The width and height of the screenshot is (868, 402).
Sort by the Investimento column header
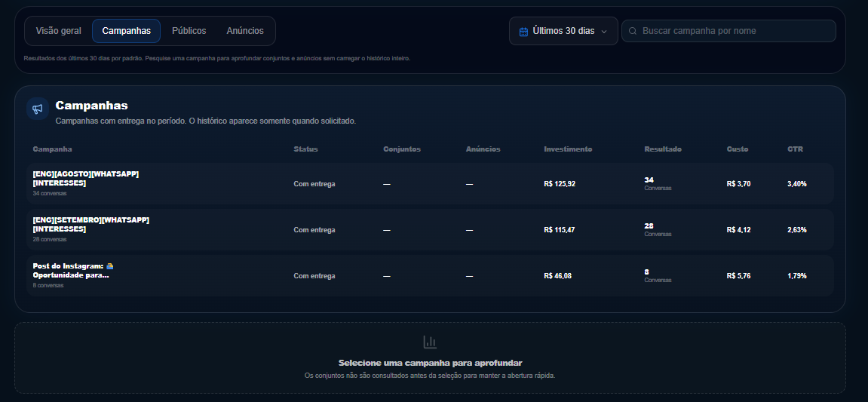(x=568, y=149)
